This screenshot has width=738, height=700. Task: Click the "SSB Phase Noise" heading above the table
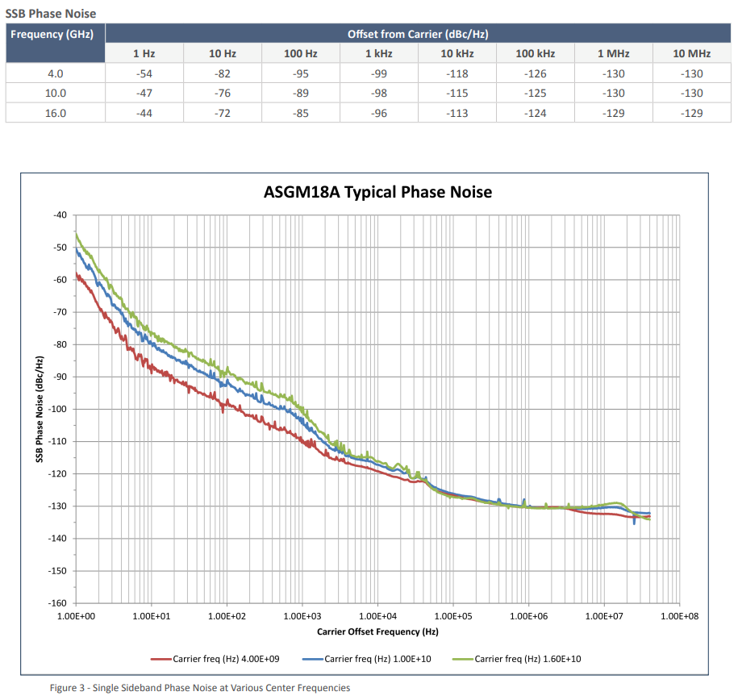tap(51, 14)
